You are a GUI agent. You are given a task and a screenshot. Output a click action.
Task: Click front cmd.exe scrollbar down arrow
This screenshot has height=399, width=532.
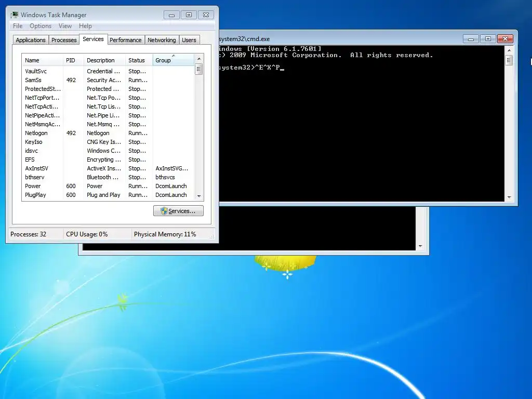[x=509, y=197]
